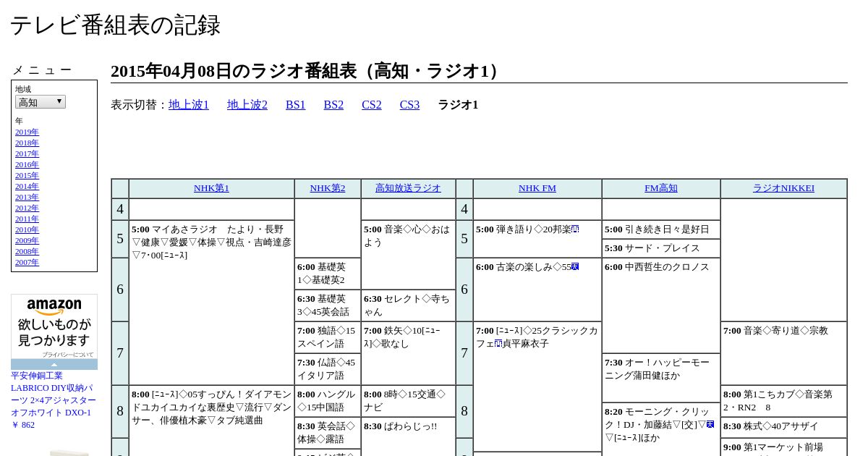Select the 5:00 引き続き日々是好日 cell
Screen dimensions: 868x456
pos(661,229)
